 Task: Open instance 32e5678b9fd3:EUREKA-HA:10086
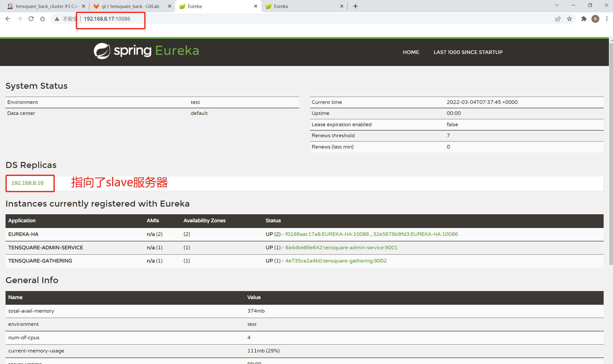[415, 234]
